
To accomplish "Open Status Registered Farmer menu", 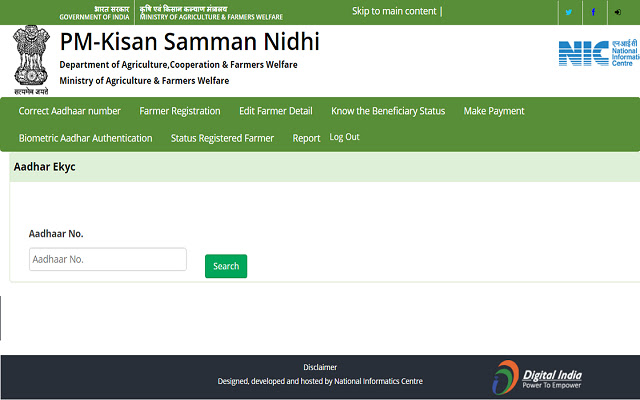I will (222, 138).
